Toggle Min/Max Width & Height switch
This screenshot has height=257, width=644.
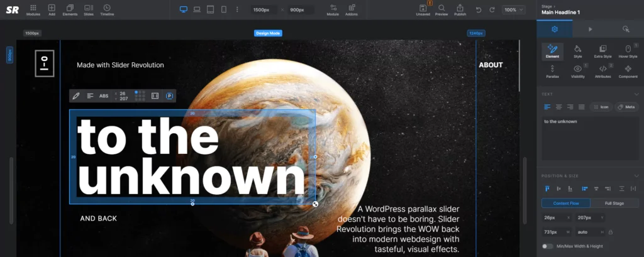[546, 246]
